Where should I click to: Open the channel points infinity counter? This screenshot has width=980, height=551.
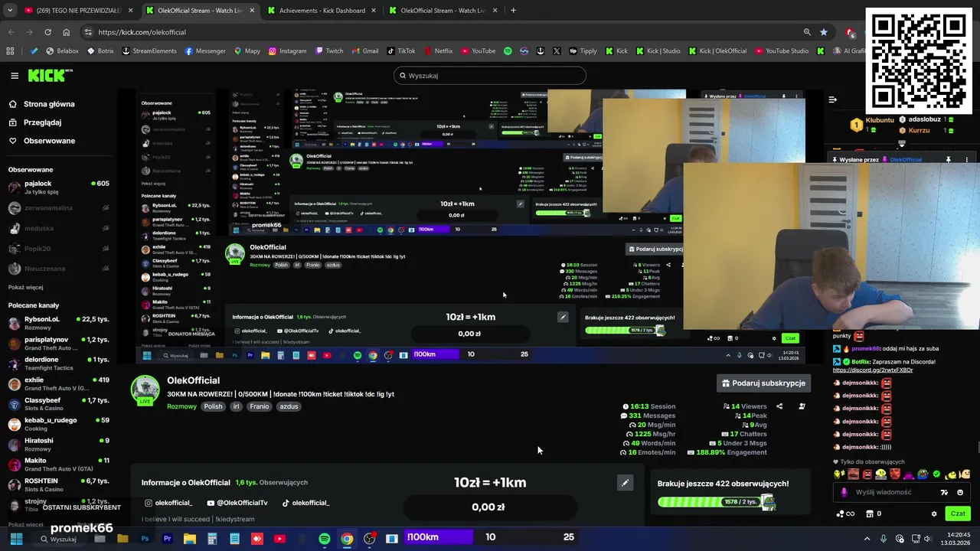846,514
